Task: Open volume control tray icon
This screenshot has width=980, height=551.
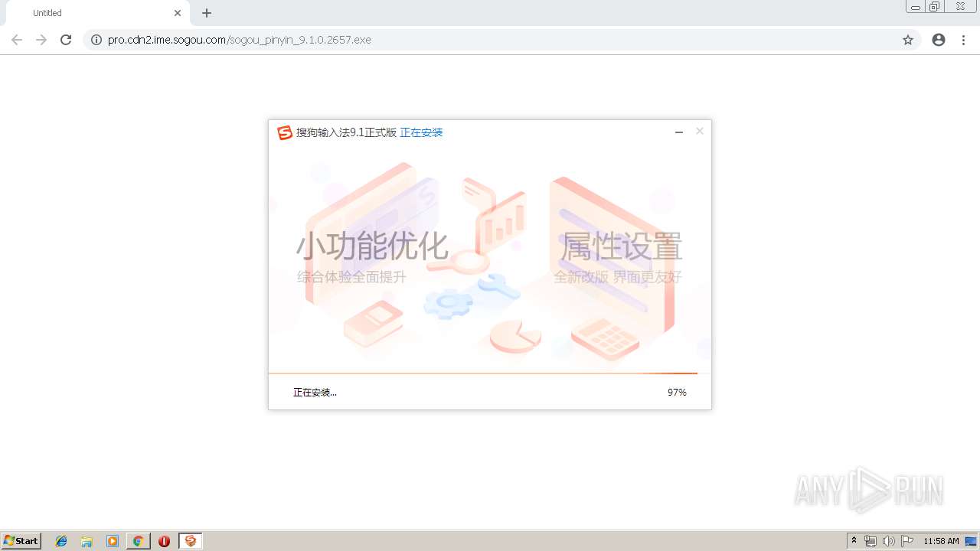Action: click(x=889, y=541)
